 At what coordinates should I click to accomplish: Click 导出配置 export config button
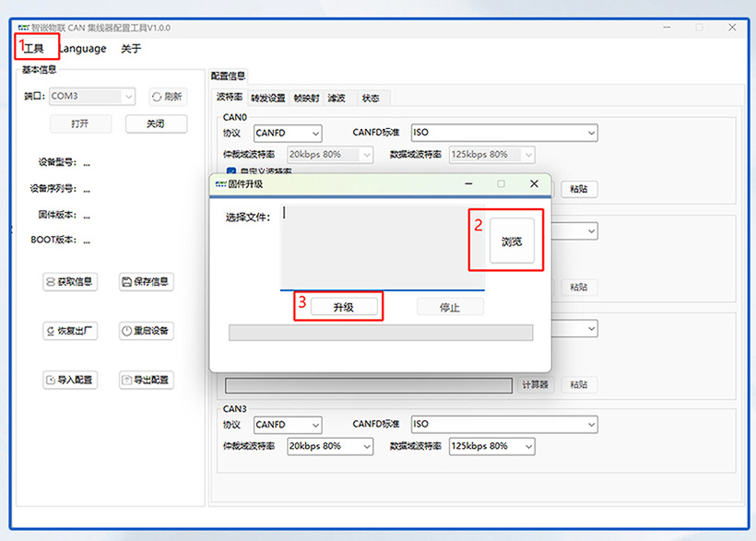[147, 380]
